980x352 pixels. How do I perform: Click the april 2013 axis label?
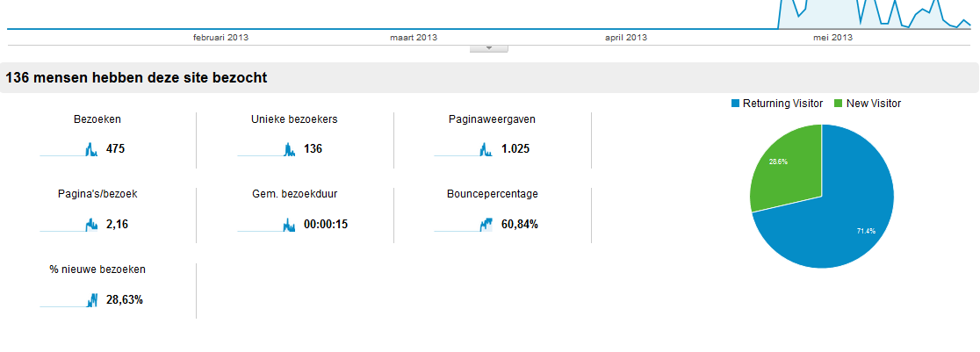coord(626,38)
